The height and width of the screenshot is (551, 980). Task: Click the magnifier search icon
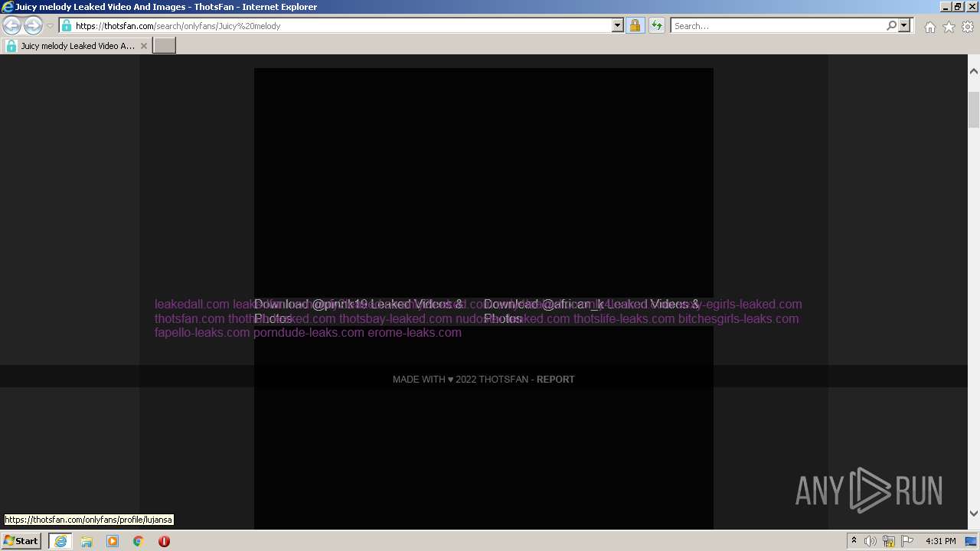click(x=891, y=25)
